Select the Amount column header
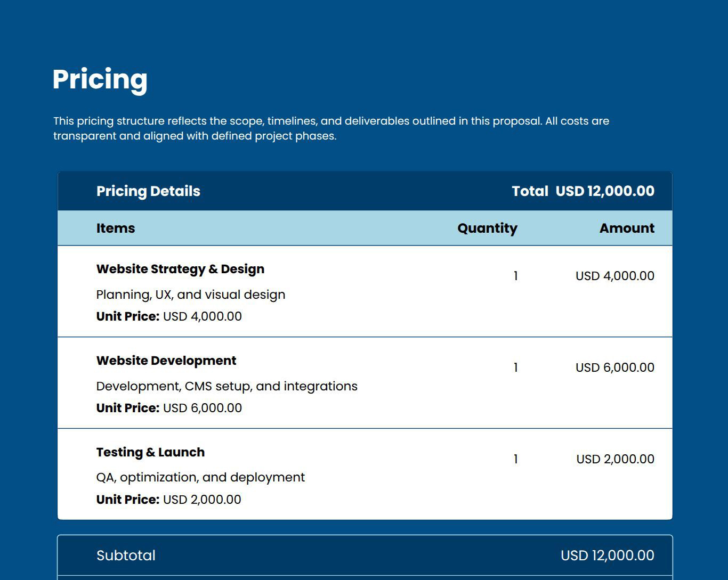The width and height of the screenshot is (728, 580). [x=627, y=228]
